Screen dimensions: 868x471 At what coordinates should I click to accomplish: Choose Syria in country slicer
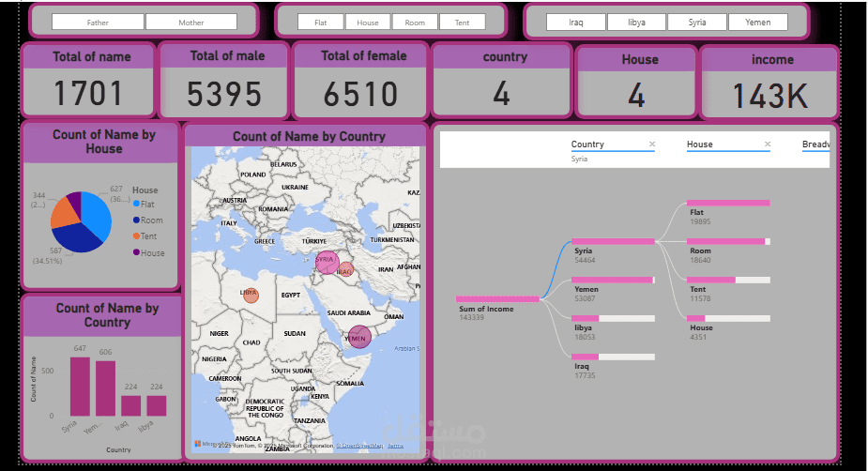pos(697,23)
